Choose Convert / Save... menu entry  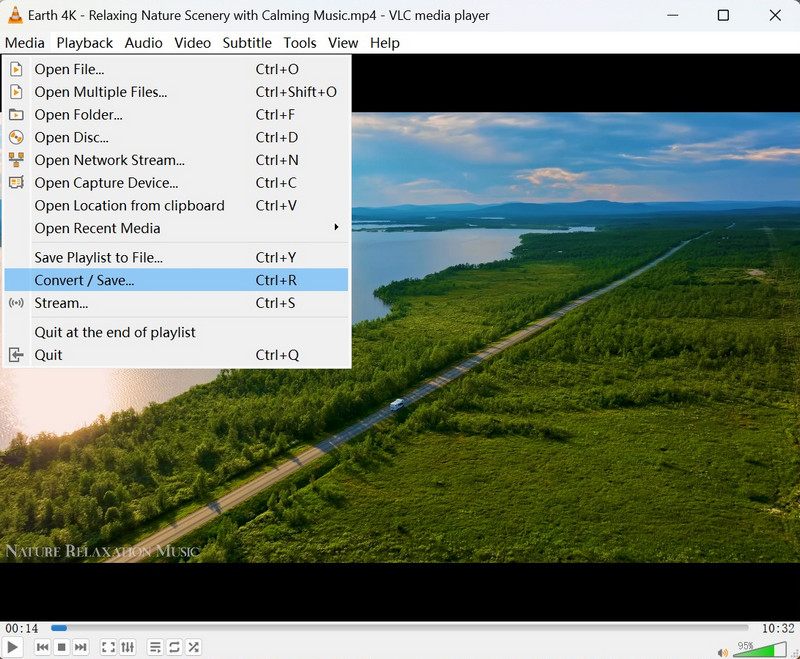177,280
